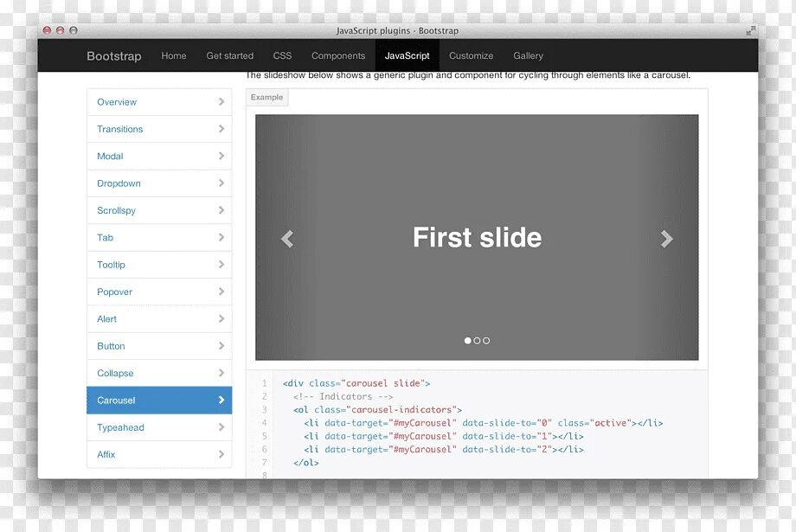Select first carousel indicator dot
This screenshot has height=532, width=796.
pos(467,341)
